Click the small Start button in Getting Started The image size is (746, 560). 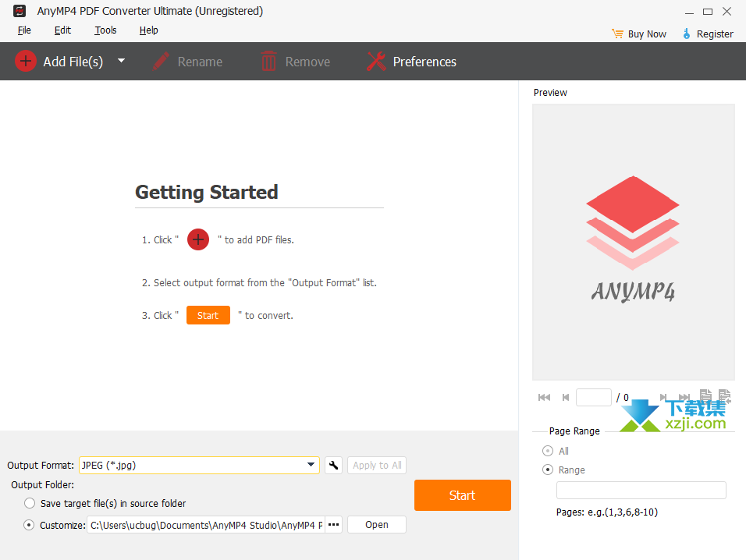point(208,315)
